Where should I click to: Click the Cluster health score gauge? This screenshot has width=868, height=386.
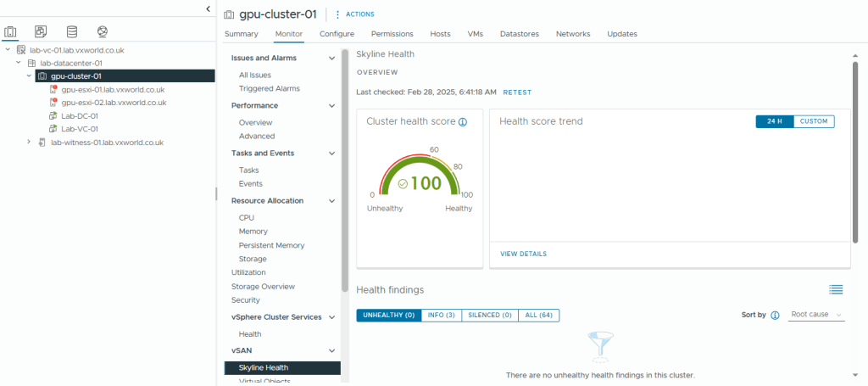(x=420, y=176)
